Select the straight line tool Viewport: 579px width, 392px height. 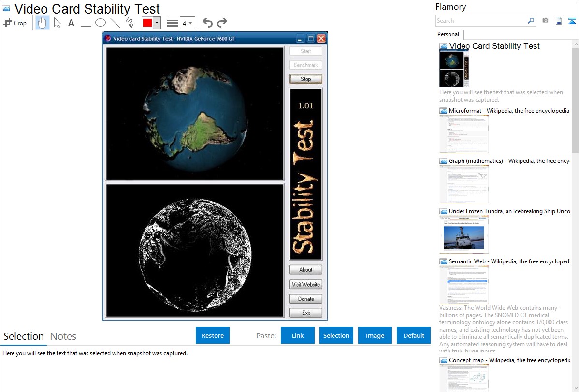[115, 23]
